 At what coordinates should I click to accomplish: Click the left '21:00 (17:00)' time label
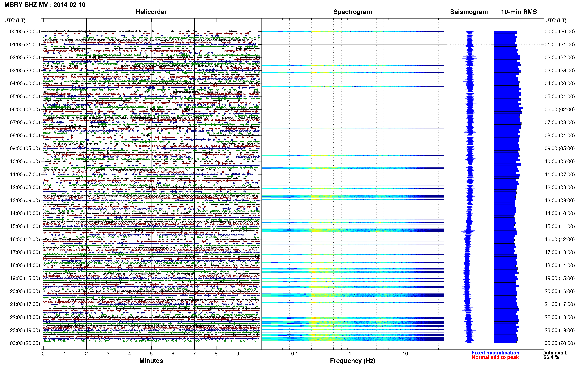pyautogui.click(x=25, y=304)
